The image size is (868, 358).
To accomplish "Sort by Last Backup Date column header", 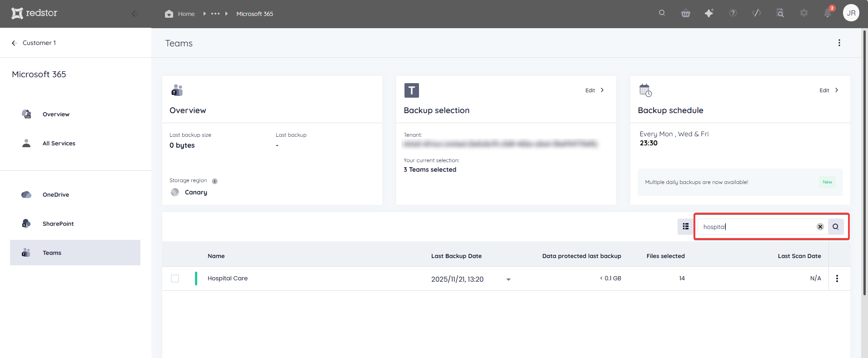I will (456, 256).
